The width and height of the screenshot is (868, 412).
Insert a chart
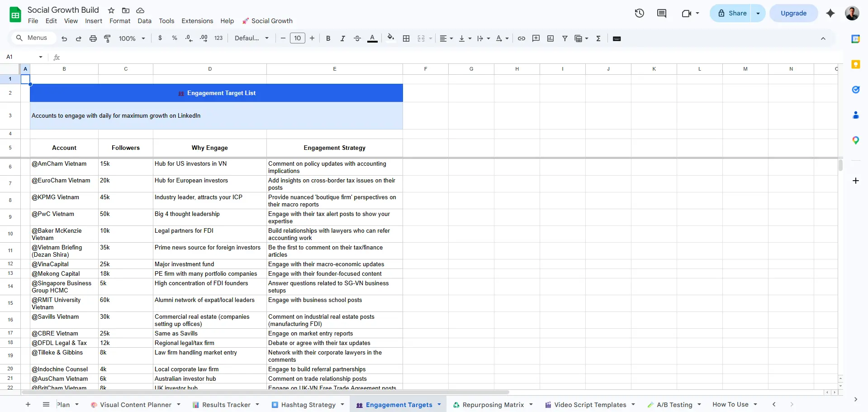pos(550,38)
